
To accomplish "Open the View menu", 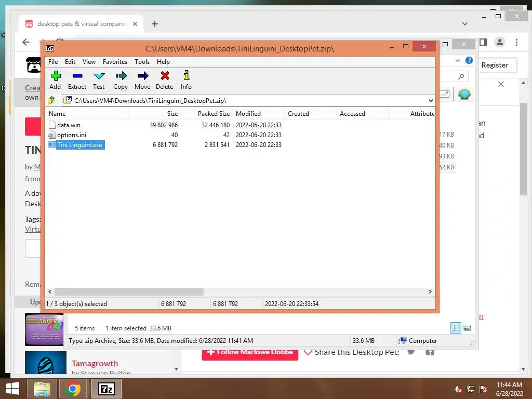I will coord(89,62).
